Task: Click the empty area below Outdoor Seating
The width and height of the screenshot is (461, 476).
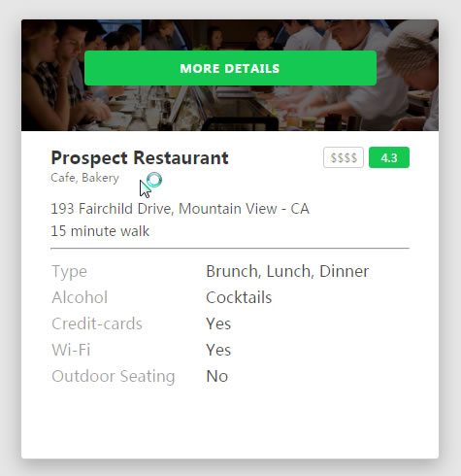Action: click(x=230, y=423)
